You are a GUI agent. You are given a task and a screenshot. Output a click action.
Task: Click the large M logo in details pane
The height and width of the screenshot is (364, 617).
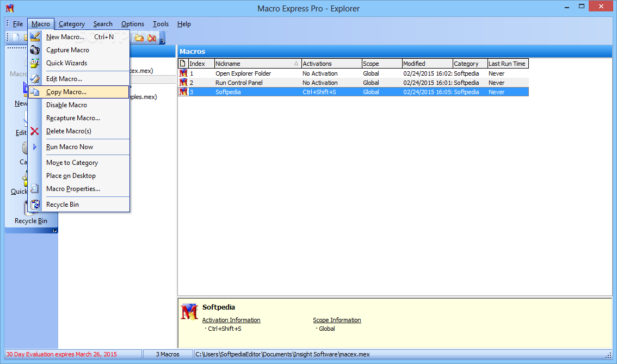point(189,312)
